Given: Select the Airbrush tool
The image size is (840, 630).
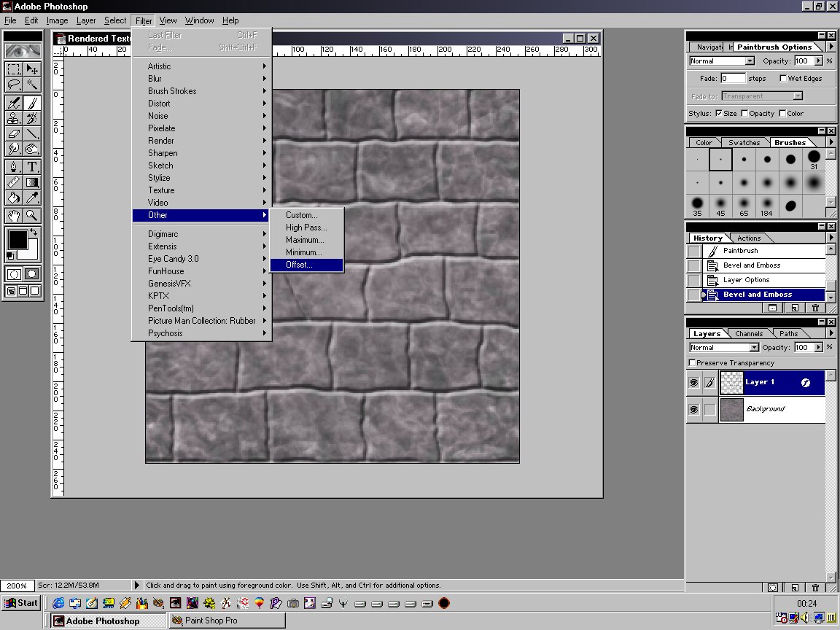Looking at the screenshot, I should tap(14, 103).
